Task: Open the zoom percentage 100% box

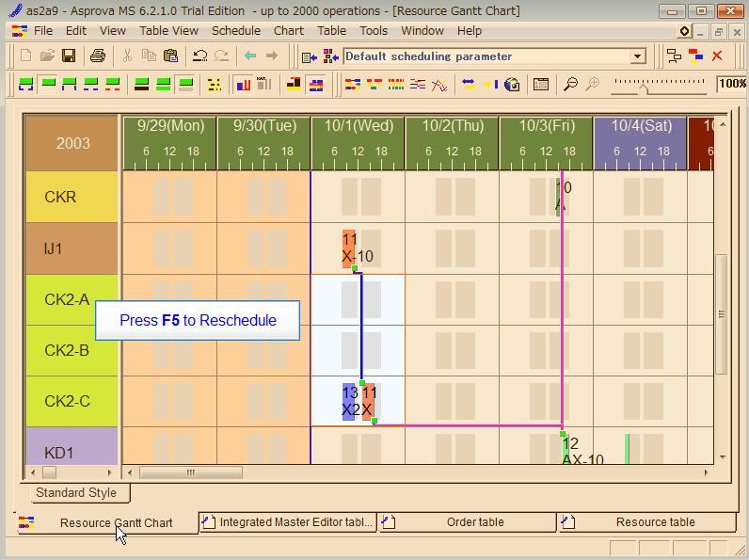Action: tap(732, 85)
